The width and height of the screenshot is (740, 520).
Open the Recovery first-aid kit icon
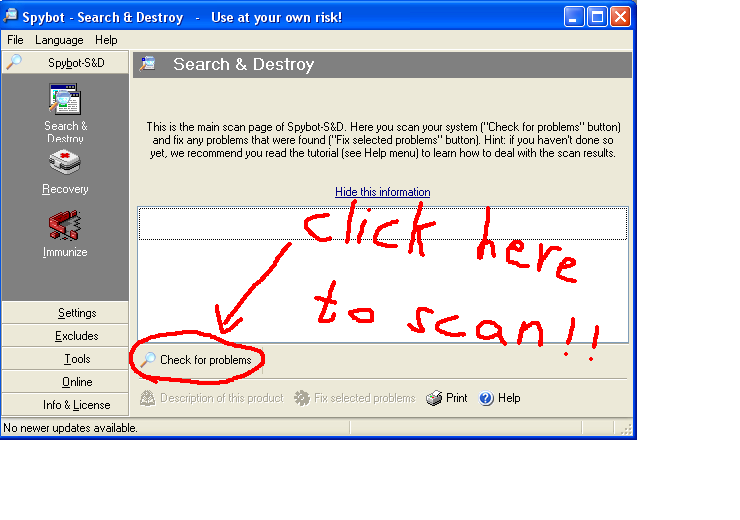pyautogui.click(x=65, y=162)
